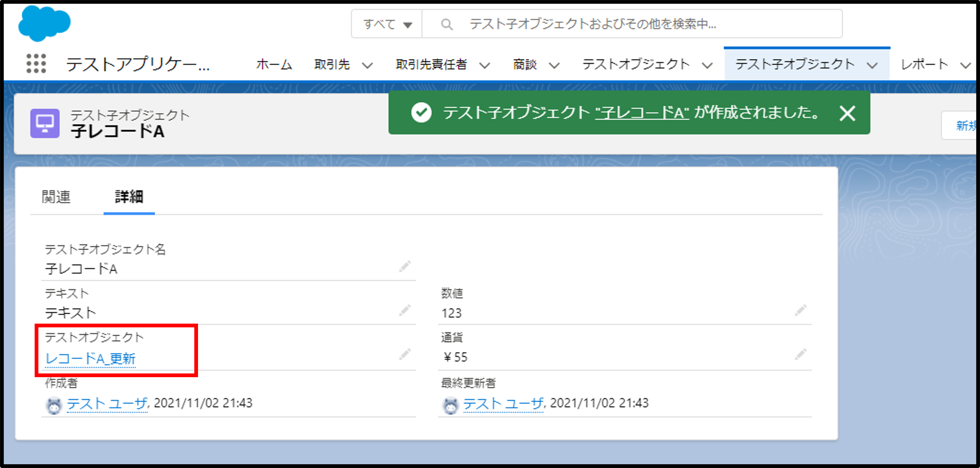
Task: Close the green success toast notification
Action: click(847, 113)
